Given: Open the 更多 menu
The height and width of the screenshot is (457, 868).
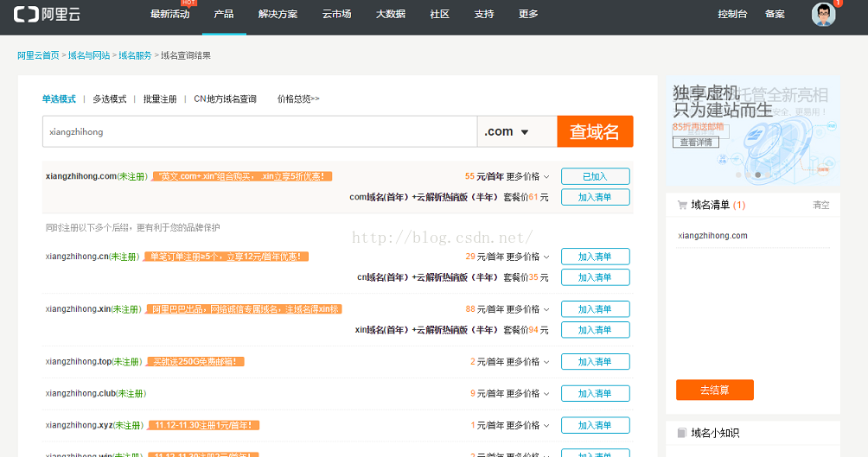Looking at the screenshot, I should 528,15.
